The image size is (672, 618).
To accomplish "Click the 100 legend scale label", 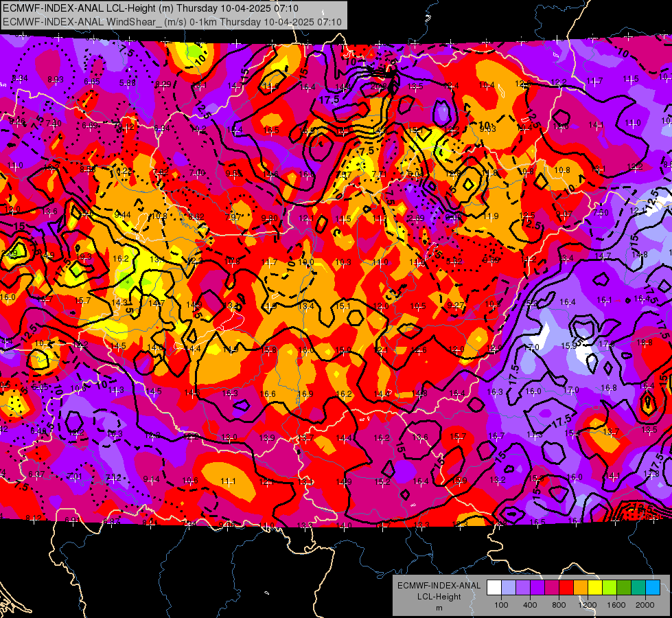I will (501, 605).
